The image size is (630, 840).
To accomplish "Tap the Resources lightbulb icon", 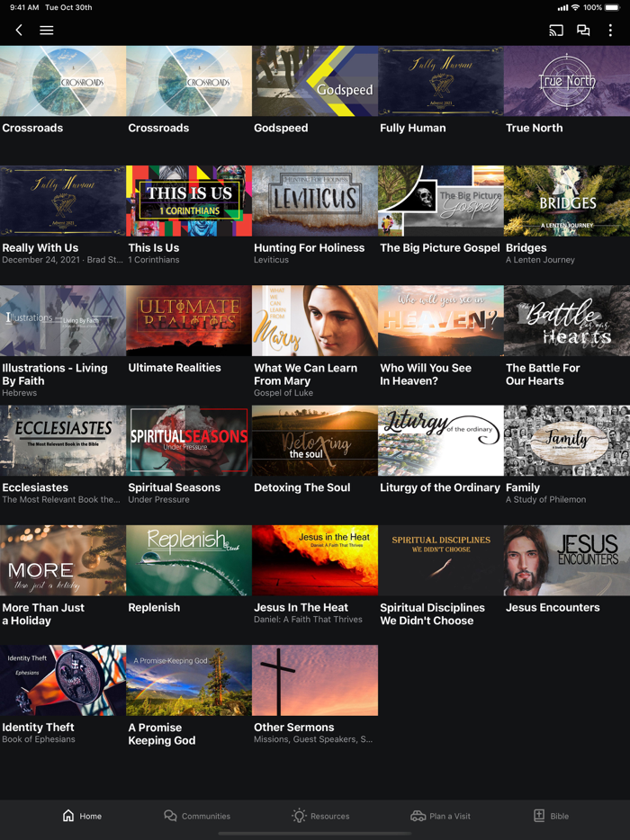I will pos(299,816).
